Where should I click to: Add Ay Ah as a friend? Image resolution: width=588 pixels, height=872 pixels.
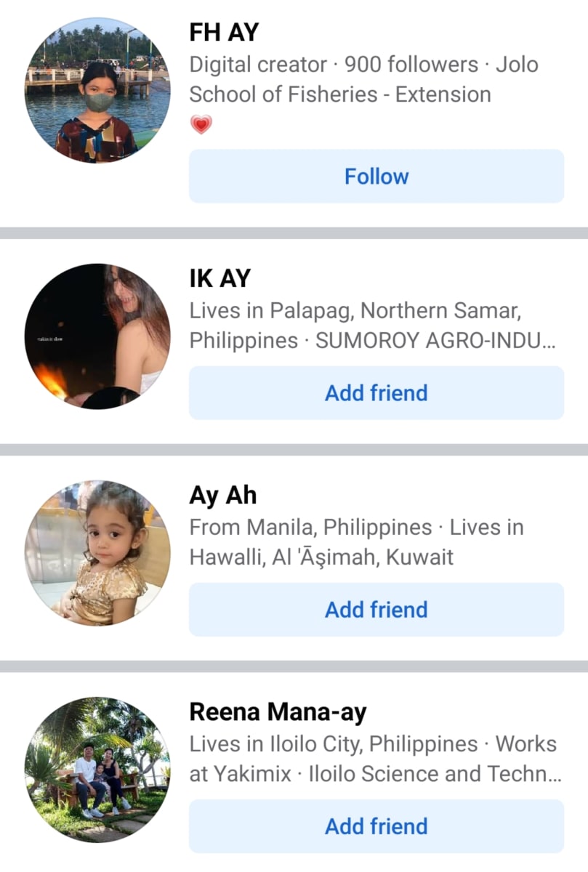click(x=376, y=610)
